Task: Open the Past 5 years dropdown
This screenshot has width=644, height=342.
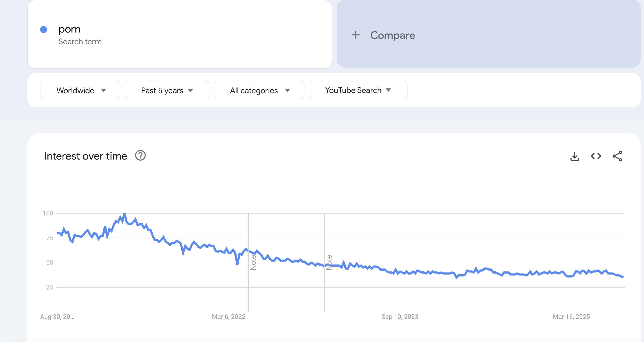Action: pos(167,90)
